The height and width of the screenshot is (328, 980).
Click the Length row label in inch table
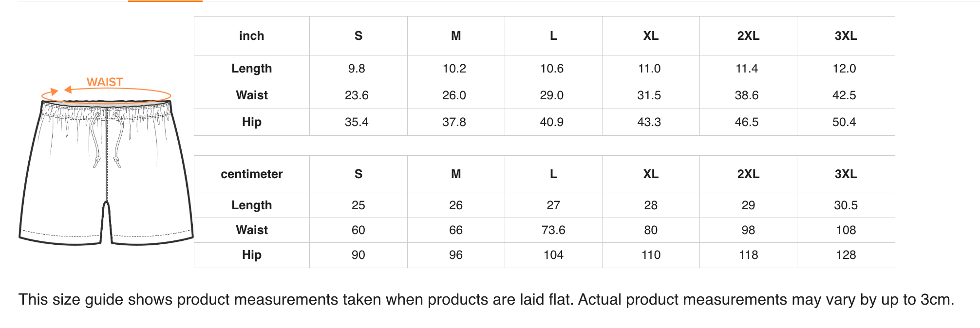coord(252,69)
